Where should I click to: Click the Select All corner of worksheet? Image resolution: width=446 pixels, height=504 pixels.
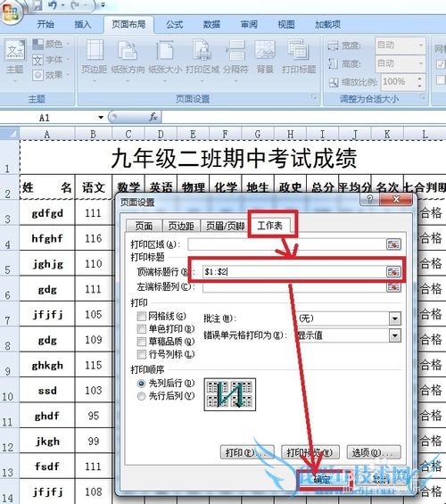click(x=10, y=134)
